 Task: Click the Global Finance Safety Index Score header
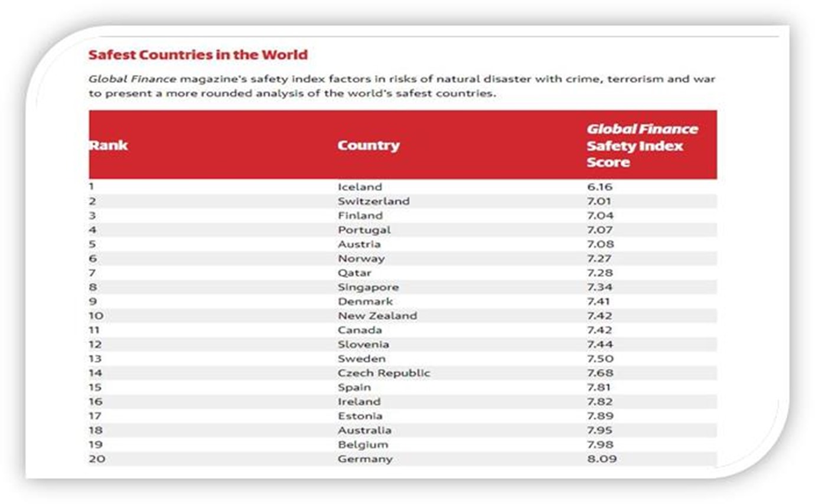pyautogui.click(x=642, y=145)
